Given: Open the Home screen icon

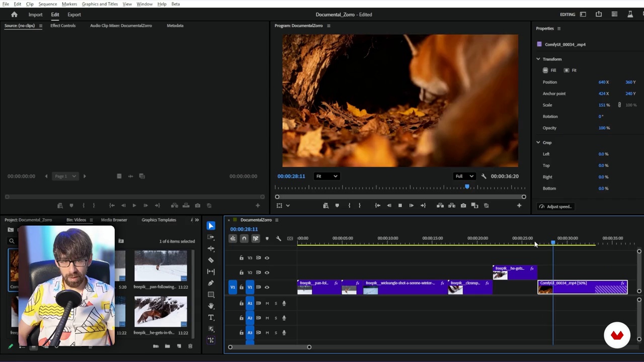Looking at the screenshot, I should [14, 15].
